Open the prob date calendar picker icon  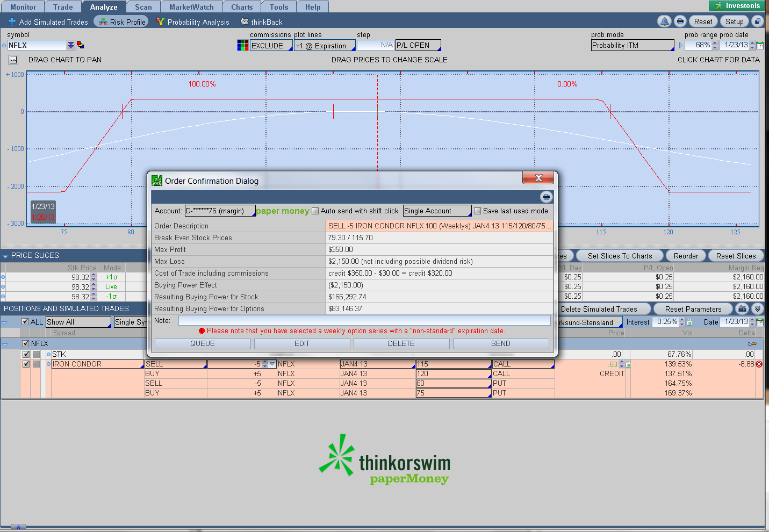tap(760, 45)
